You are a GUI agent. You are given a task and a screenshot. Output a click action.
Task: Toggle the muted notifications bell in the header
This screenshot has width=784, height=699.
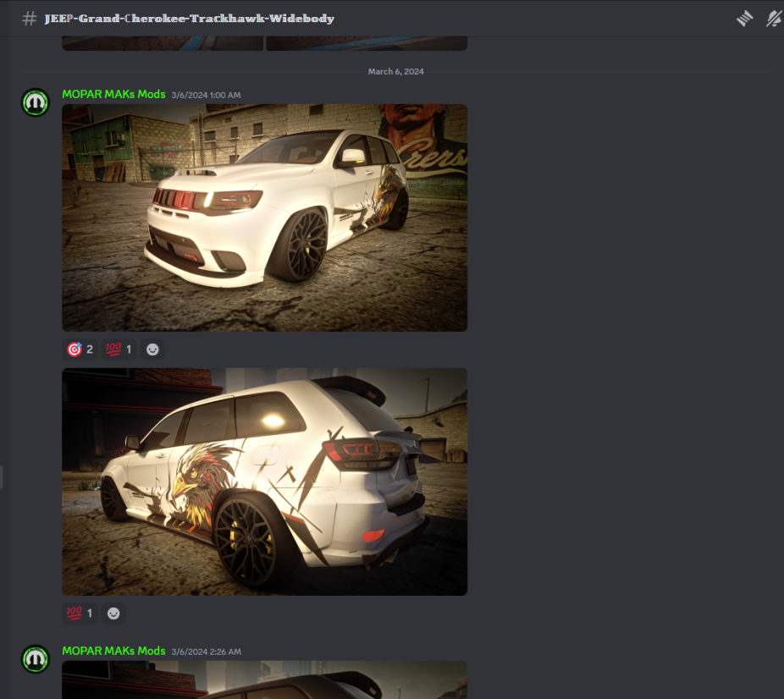pos(774,19)
